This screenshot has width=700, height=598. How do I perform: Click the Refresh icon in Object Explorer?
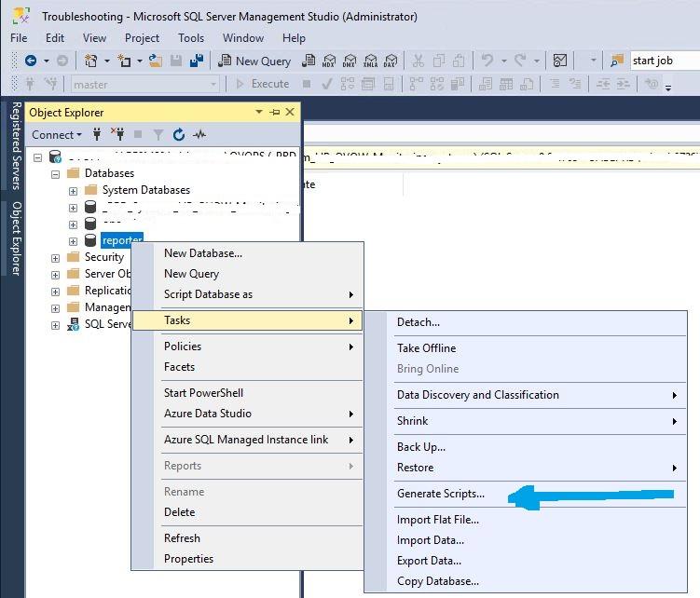tap(179, 134)
